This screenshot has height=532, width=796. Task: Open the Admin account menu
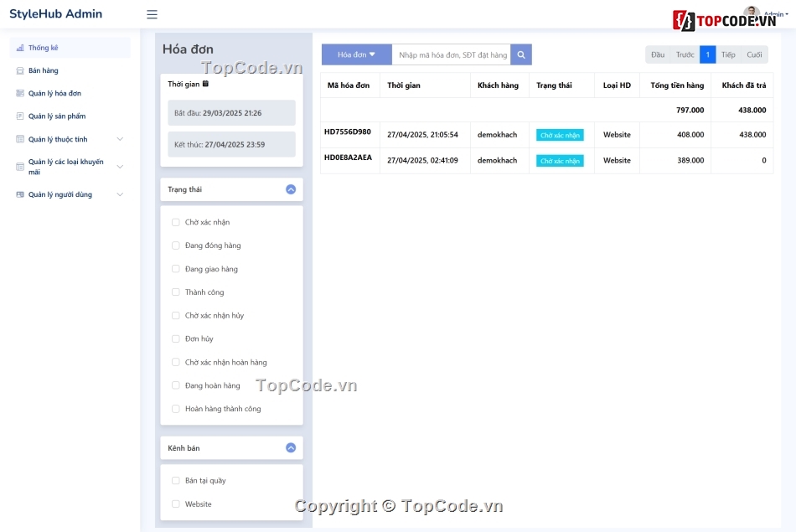click(x=775, y=16)
